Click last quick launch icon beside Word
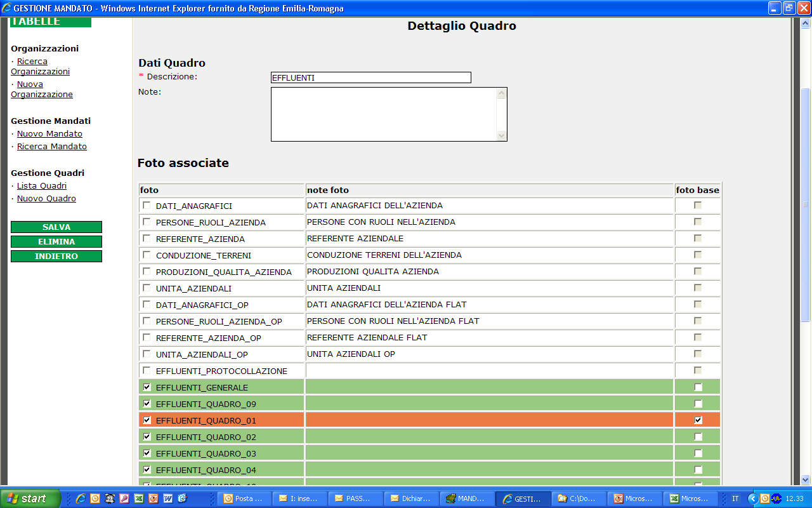The width and height of the screenshot is (812, 508). point(183,498)
